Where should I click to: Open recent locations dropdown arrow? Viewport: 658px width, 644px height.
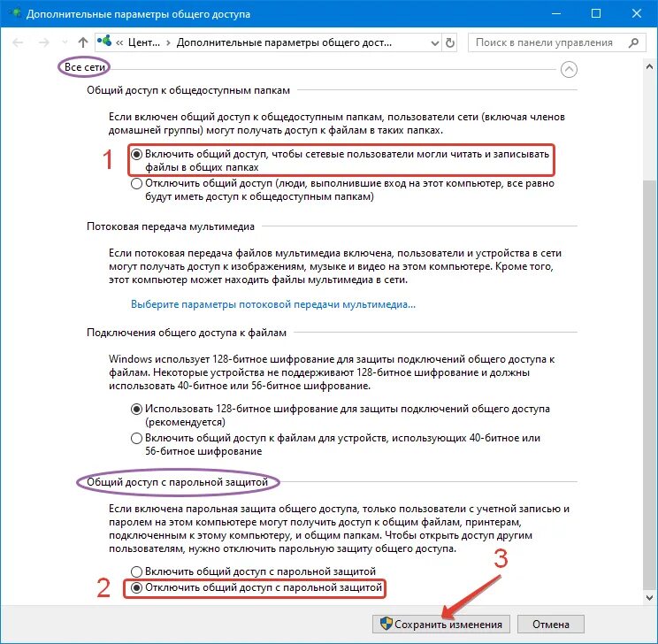pyautogui.click(x=65, y=42)
